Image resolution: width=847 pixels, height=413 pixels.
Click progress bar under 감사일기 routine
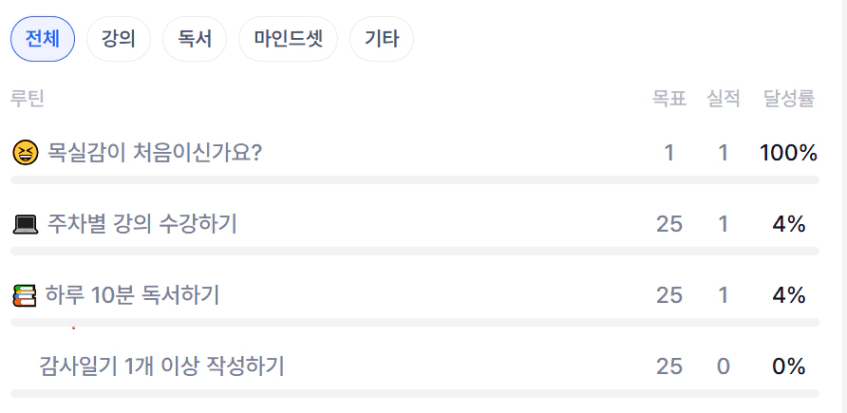click(x=414, y=393)
